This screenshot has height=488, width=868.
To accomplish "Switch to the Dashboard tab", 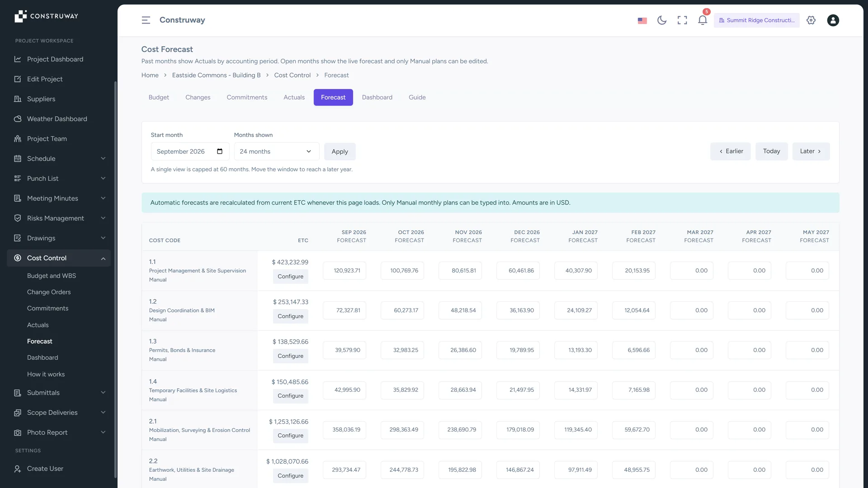I will (377, 97).
